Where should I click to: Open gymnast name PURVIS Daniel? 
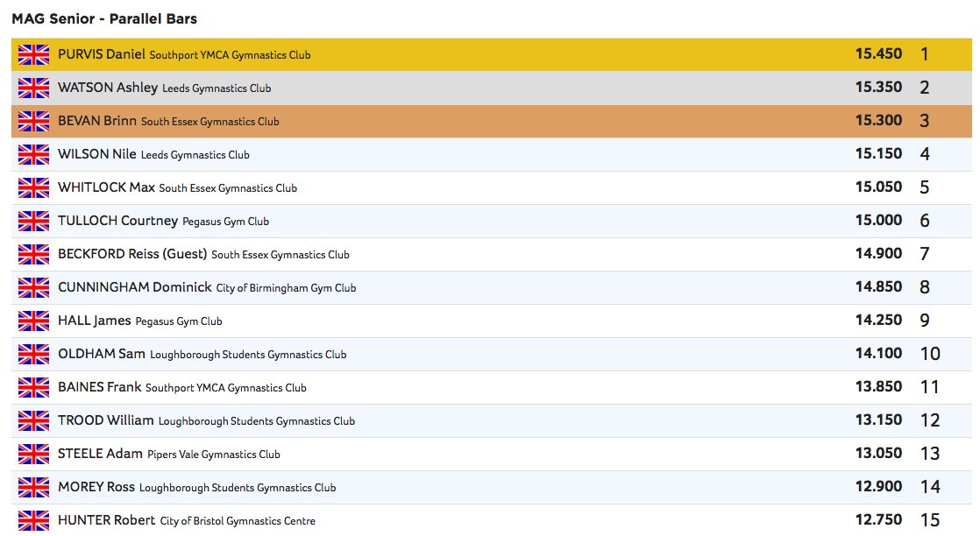tap(101, 54)
